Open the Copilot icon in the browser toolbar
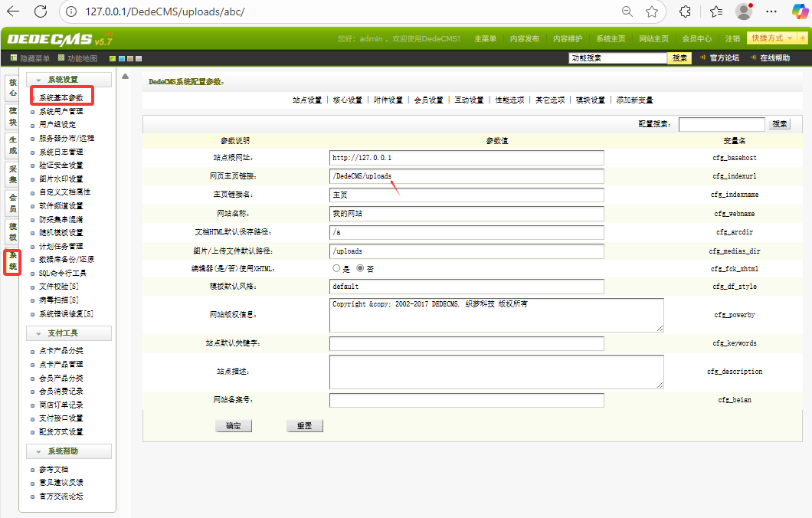The width and height of the screenshot is (812, 518). click(x=800, y=11)
